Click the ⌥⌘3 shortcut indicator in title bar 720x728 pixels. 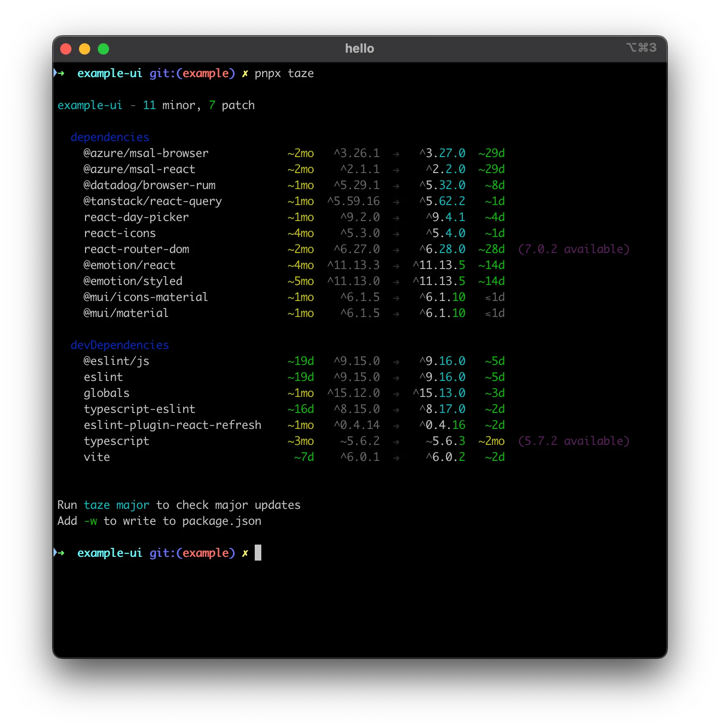641,47
